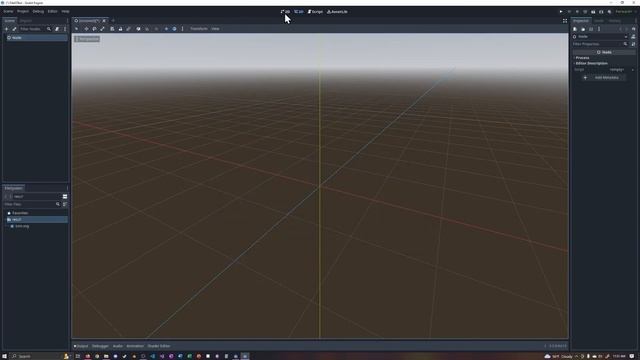Add a new child node
The width and height of the screenshot is (640, 360).
click(x=7, y=29)
